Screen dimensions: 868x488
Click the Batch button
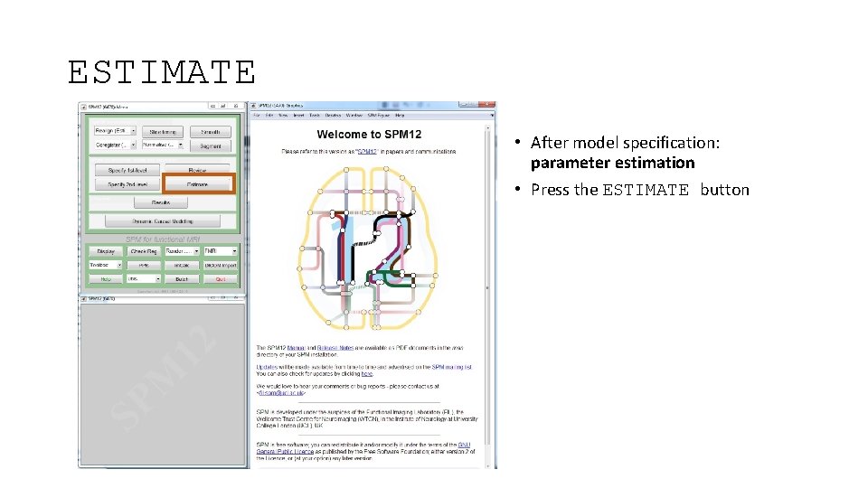(182, 279)
